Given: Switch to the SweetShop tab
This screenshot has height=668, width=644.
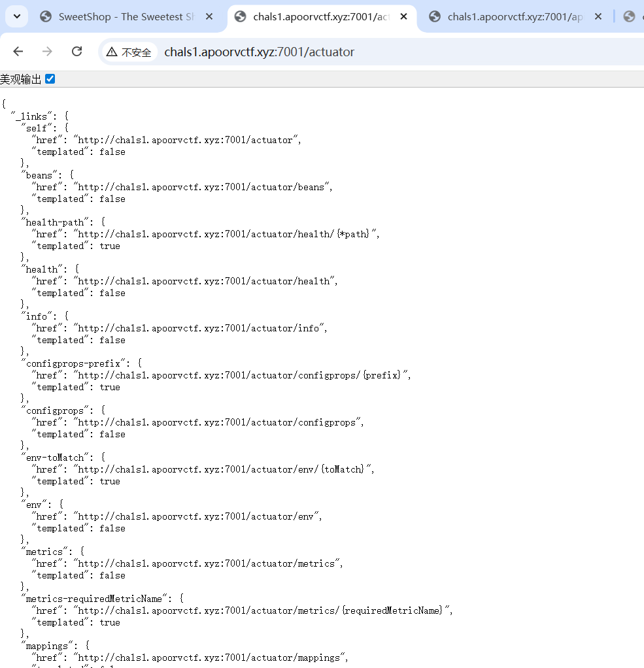Looking at the screenshot, I should click(x=124, y=17).
